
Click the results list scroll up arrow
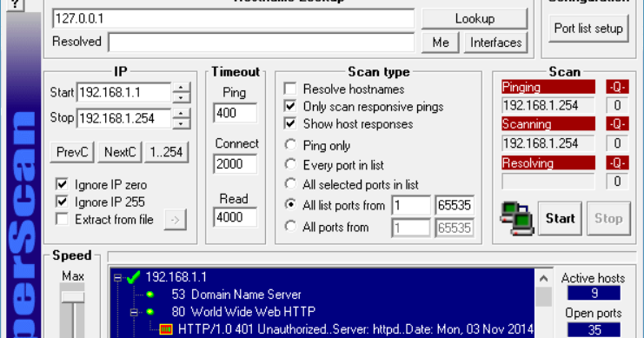click(543, 279)
